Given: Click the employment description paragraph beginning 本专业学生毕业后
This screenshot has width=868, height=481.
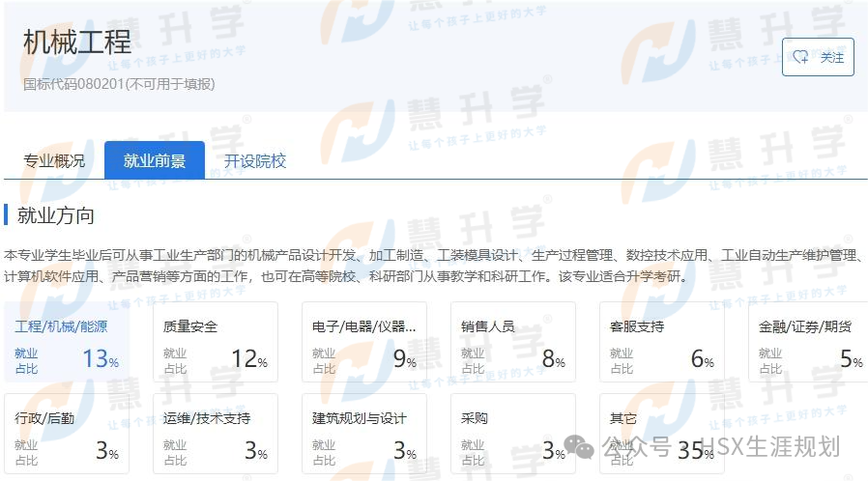Looking at the screenshot, I should (x=434, y=266).
